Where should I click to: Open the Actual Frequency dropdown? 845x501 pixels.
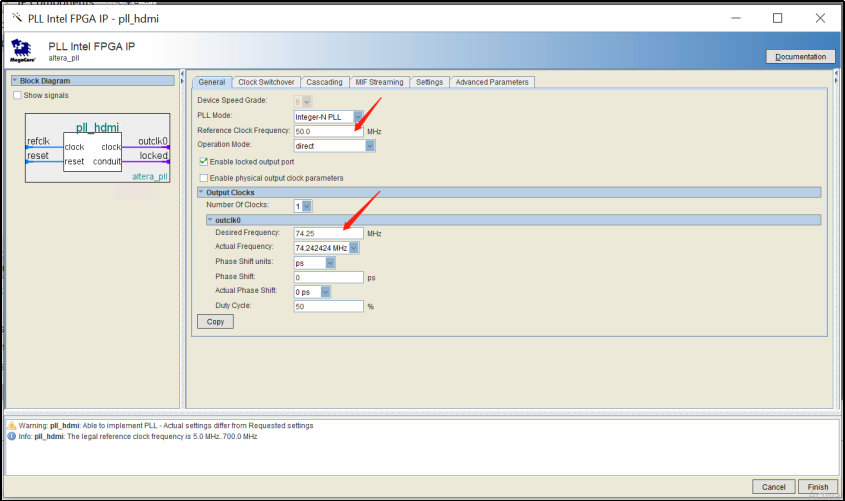(354, 248)
